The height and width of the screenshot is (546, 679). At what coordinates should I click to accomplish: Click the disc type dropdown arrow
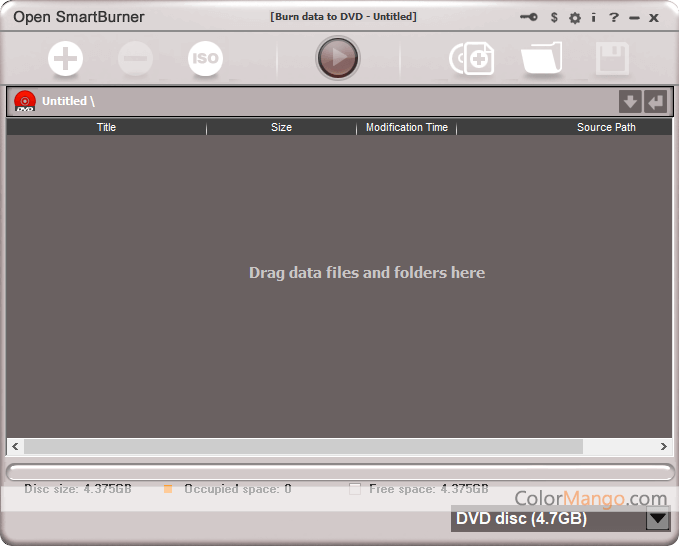[658, 518]
